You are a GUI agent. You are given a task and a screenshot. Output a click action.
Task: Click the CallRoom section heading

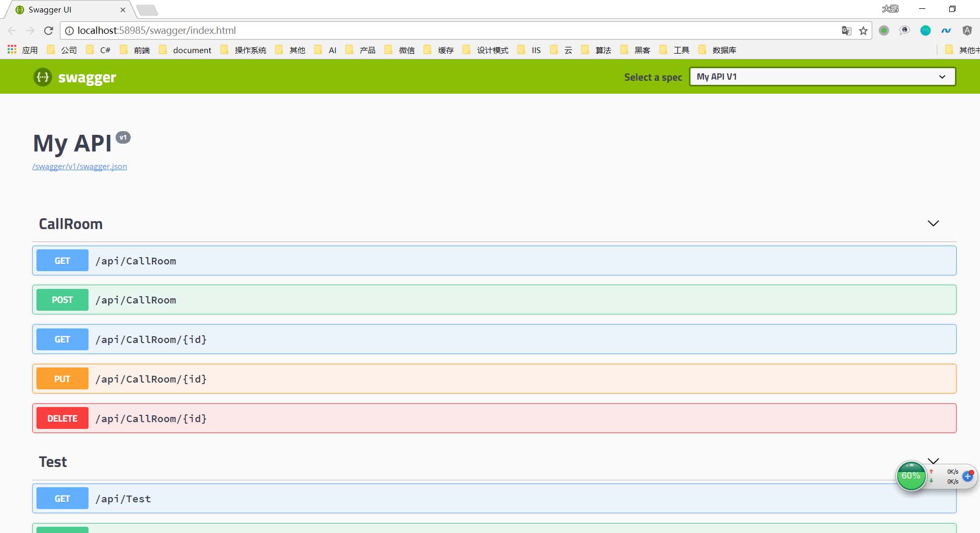tap(71, 224)
